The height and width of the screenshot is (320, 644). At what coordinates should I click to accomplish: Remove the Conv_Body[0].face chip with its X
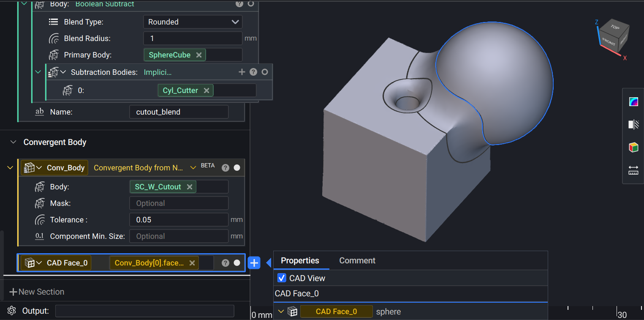(x=192, y=263)
